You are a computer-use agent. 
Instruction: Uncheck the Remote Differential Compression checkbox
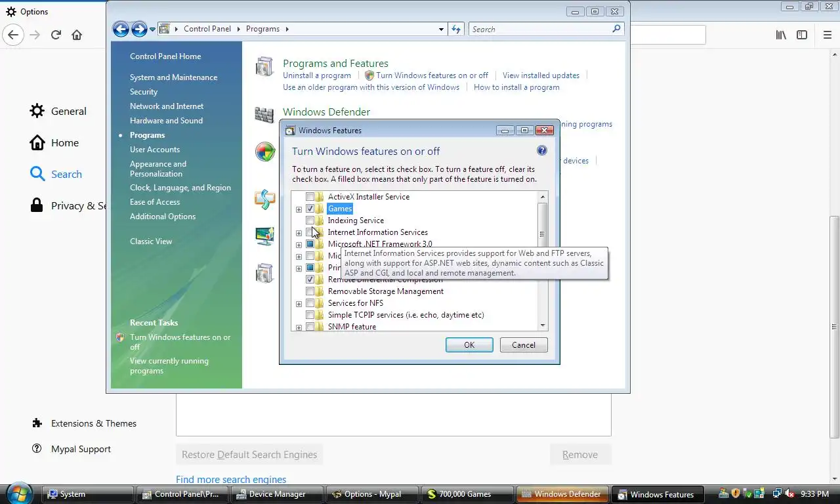310,280
